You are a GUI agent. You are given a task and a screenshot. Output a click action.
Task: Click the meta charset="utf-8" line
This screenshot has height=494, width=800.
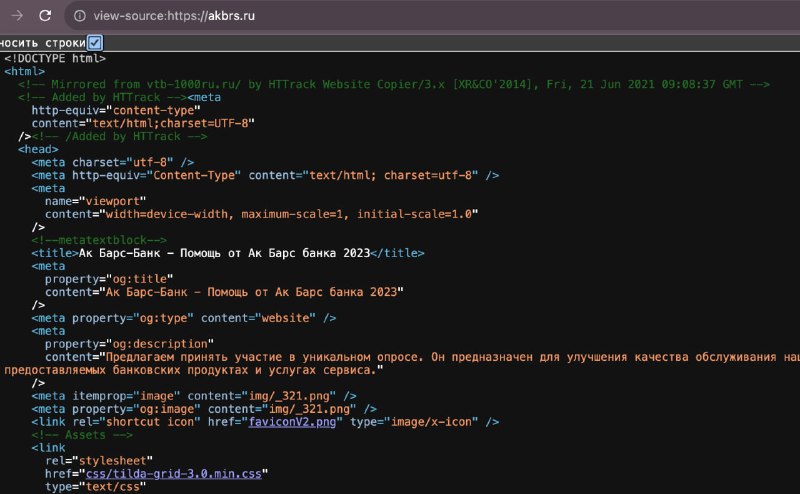(x=113, y=162)
